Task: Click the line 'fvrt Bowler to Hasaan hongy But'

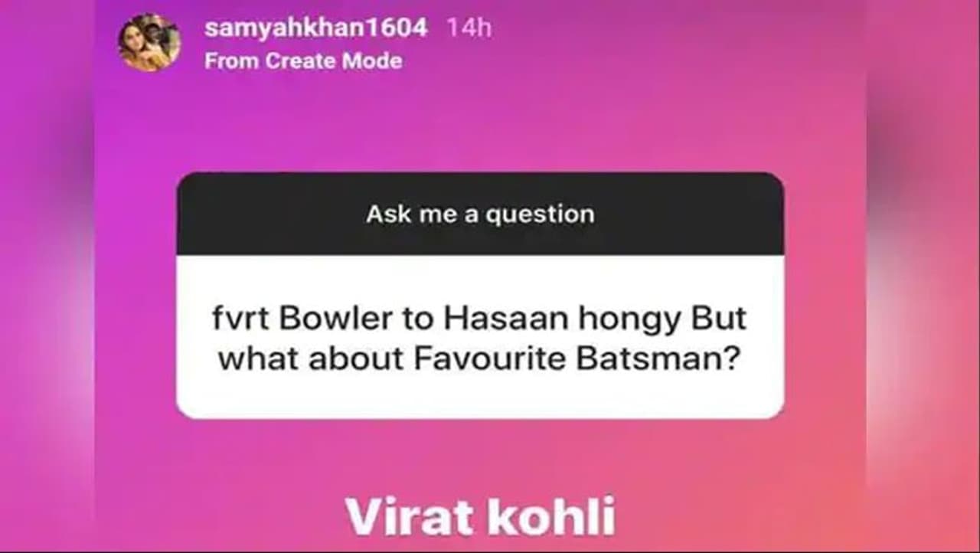Action: 480,319
